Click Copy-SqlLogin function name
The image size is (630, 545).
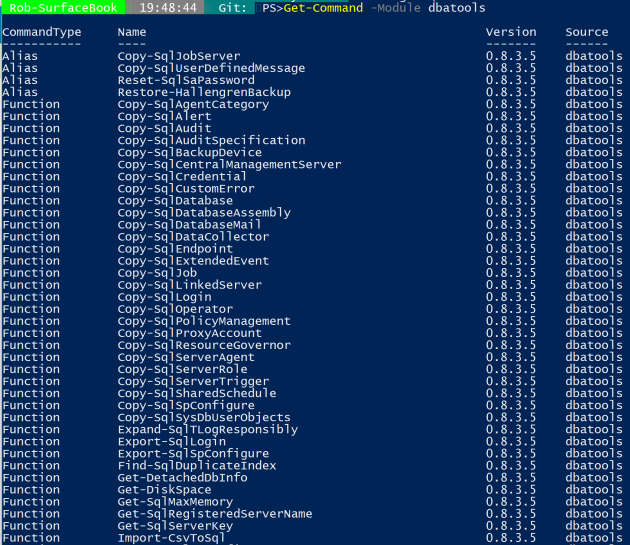pos(164,297)
